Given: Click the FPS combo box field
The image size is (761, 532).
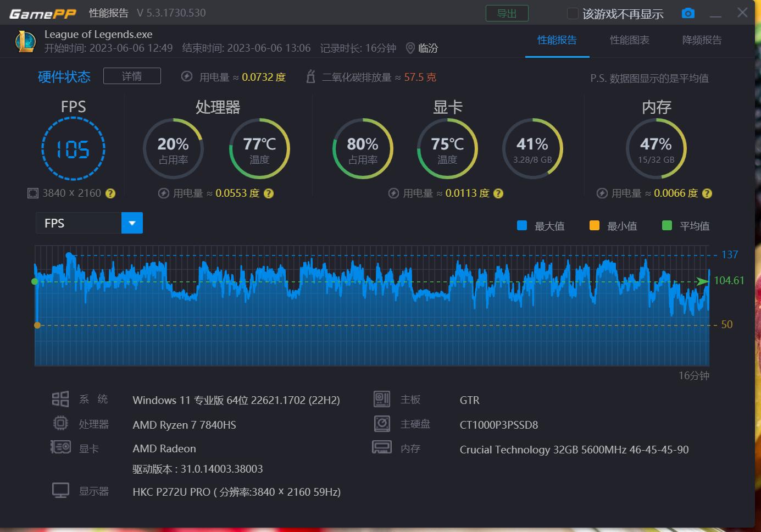Looking at the screenshot, I should pyautogui.click(x=77, y=223).
